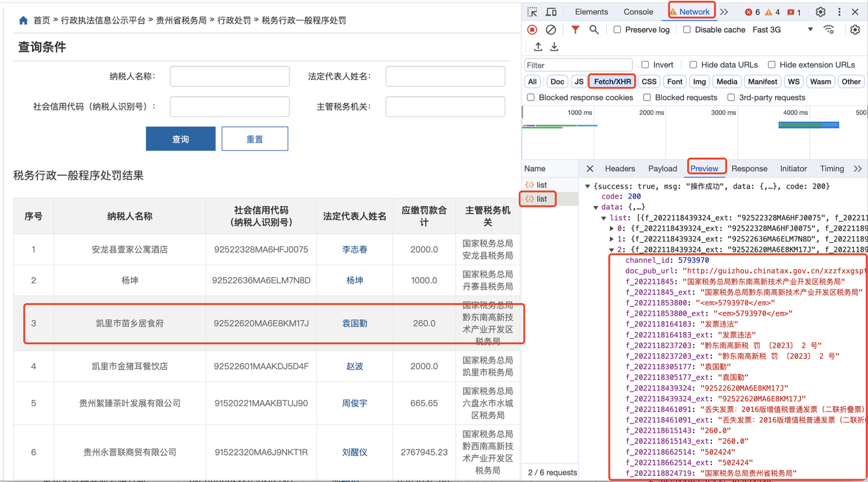Viewport: 868px width, 482px height.
Task: Toggle the Invert filter checkbox
Action: tap(645, 64)
